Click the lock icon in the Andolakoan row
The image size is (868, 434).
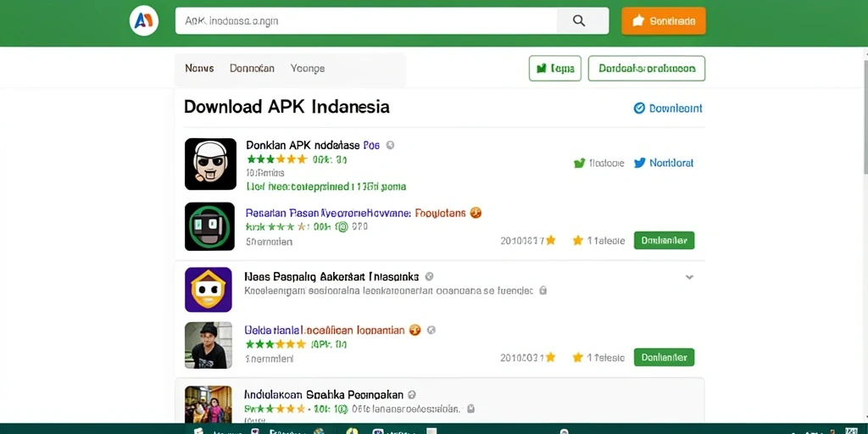pos(470,409)
